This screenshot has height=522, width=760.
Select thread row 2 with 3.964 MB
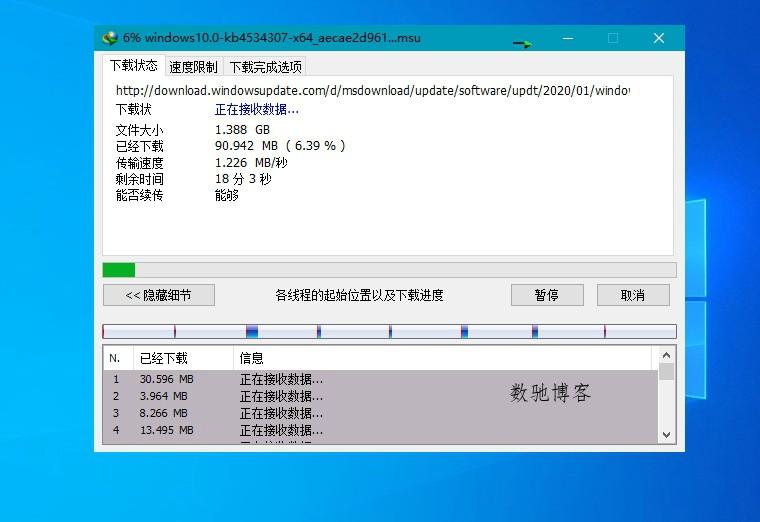coord(381,396)
